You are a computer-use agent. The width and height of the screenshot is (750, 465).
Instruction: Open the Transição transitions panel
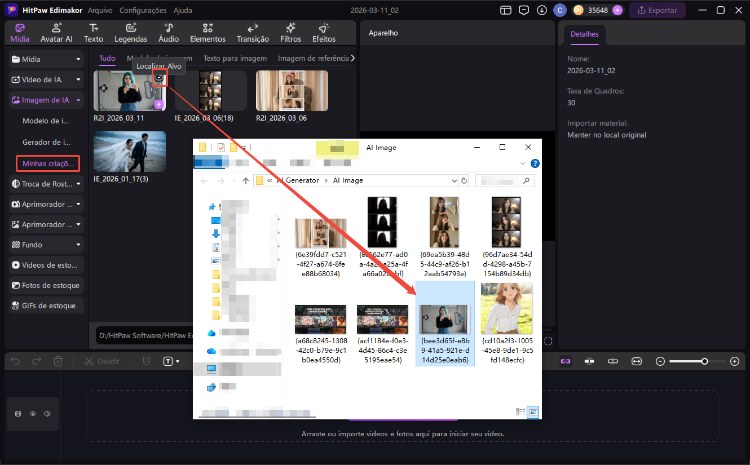point(252,32)
